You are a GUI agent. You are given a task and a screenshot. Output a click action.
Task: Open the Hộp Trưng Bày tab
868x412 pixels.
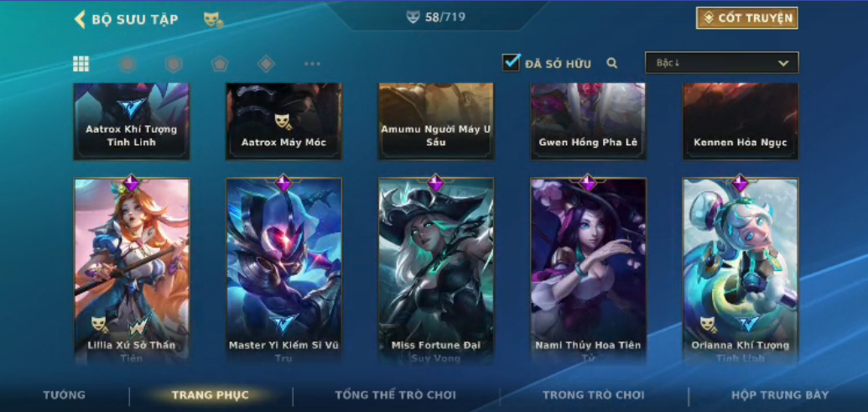pyautogui.click(x=780, y=395)
